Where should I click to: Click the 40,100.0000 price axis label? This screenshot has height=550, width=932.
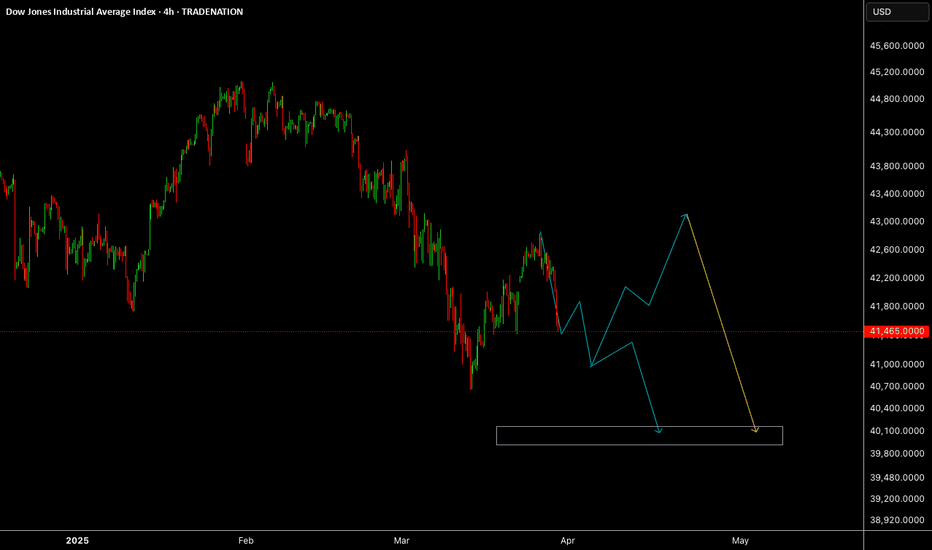point(897,430)
